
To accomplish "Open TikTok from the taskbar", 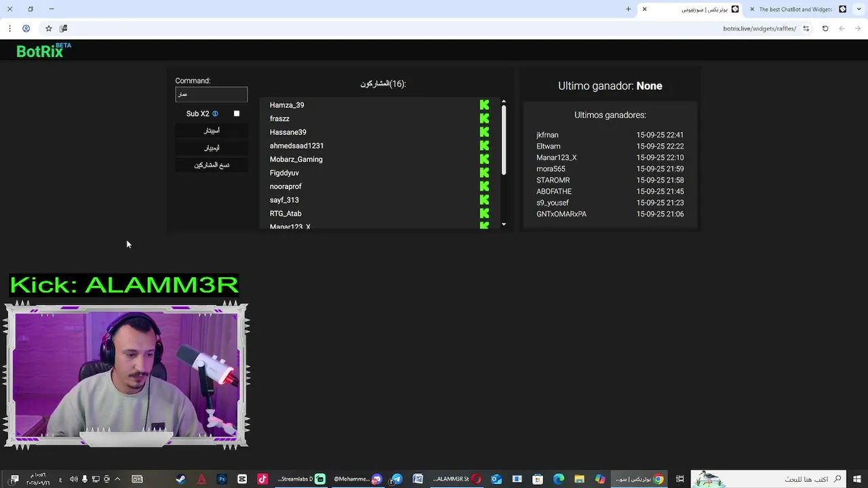I will pos(262,479).
